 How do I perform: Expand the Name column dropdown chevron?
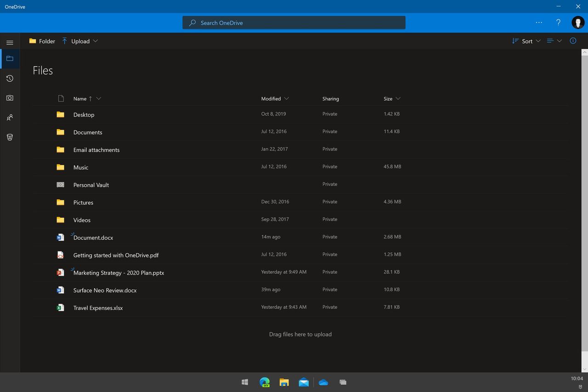point(99,98)
